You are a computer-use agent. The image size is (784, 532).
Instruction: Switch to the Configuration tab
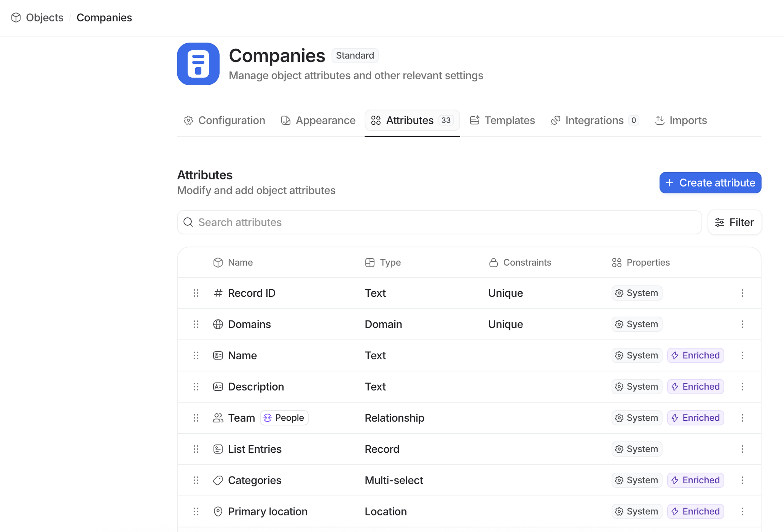(224, 120)
